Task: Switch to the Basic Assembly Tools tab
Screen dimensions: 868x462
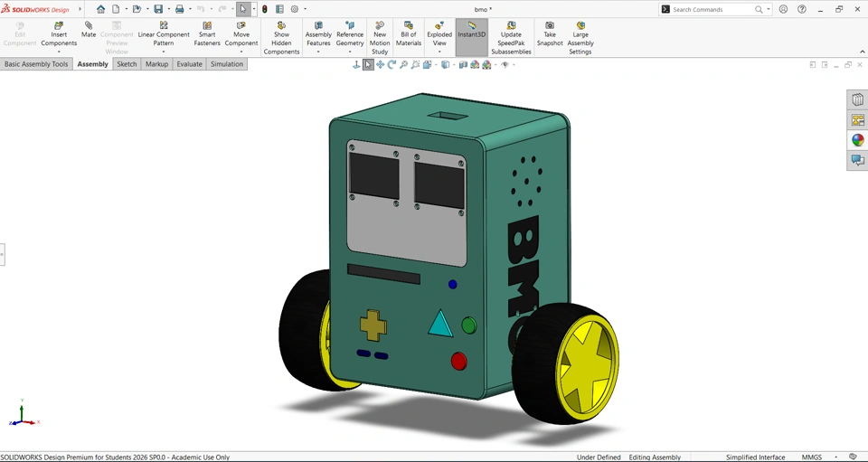Action: coord(36,64)
